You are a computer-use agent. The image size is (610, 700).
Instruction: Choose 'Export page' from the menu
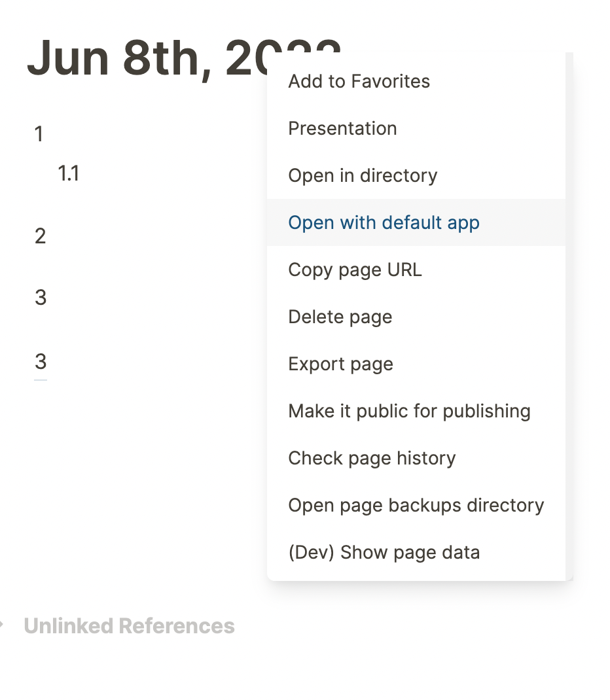coord(340,364)
